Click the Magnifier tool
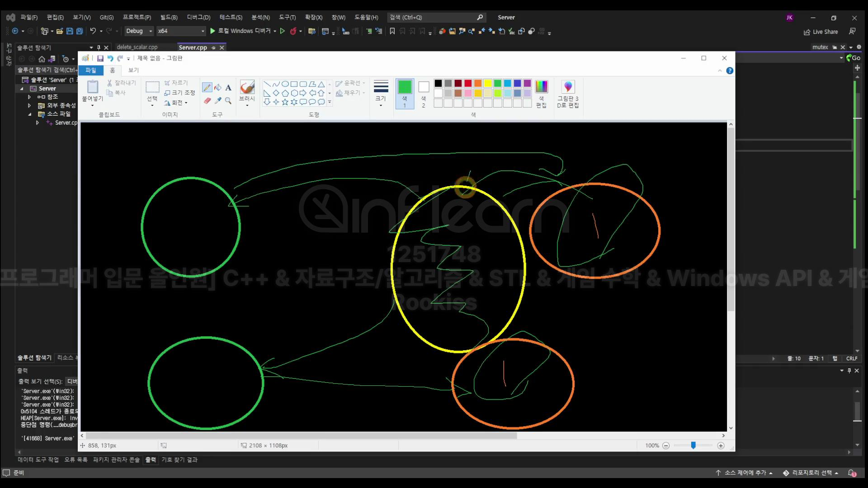 point(228,101)
